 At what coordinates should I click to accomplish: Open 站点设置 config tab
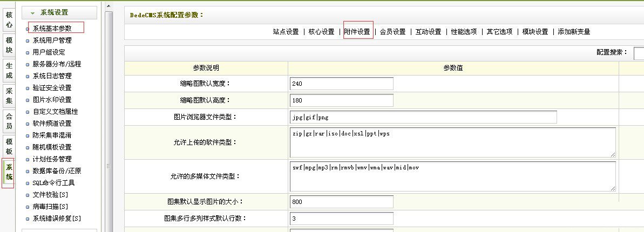(286, 32)
